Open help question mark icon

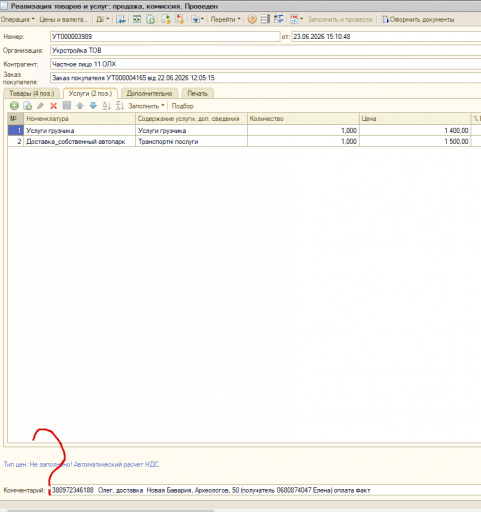(252, 19)
